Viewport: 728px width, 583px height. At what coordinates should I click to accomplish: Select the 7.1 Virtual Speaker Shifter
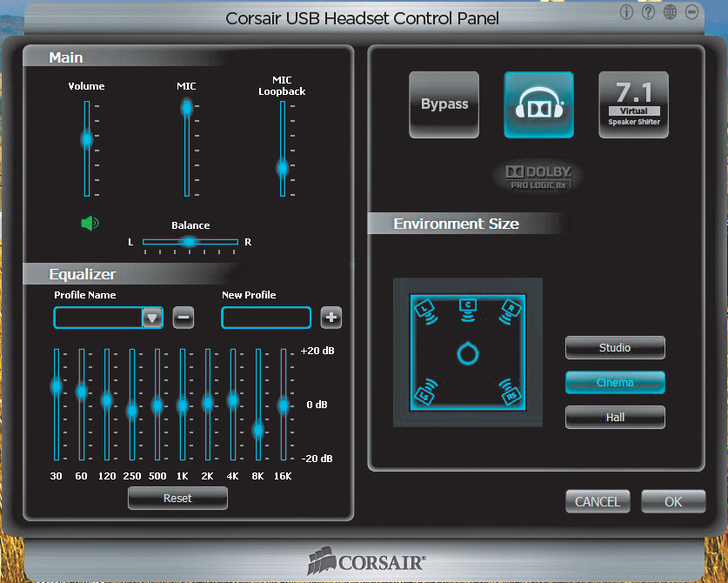633,104
